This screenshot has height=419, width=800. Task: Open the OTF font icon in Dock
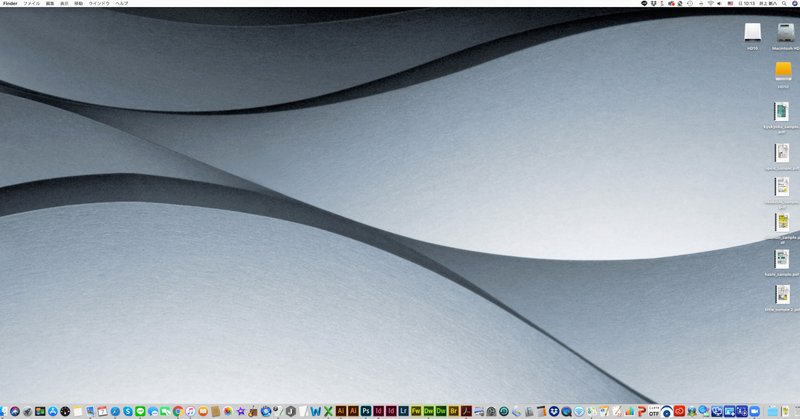[x=654, y=411]
